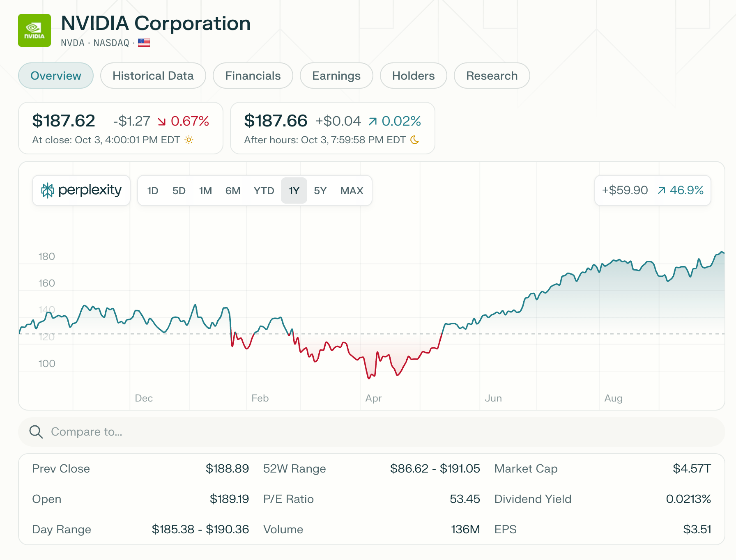Viewport: 736px width, 560px height.
Task: Select the 6M chart range
Action: point(232,191)
